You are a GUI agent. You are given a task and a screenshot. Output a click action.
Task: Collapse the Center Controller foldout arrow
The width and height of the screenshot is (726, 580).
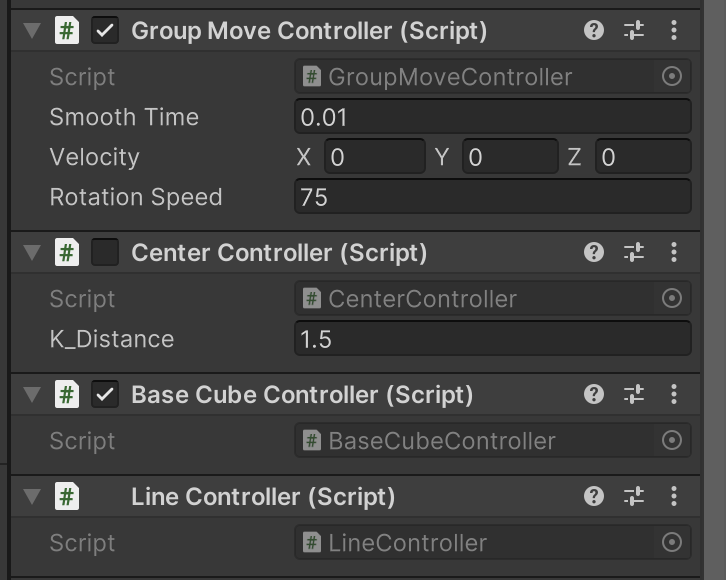click(x=32, y=252)
